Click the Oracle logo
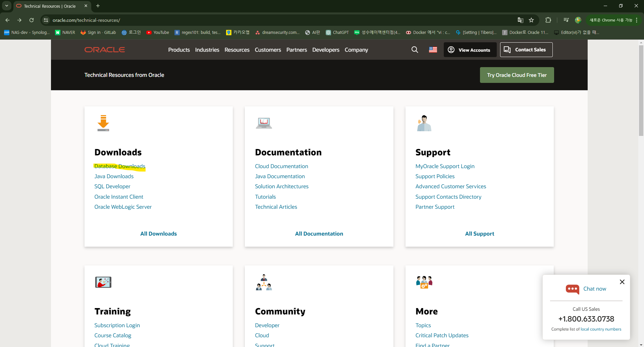644x347 pixels. tap(105, 50)
